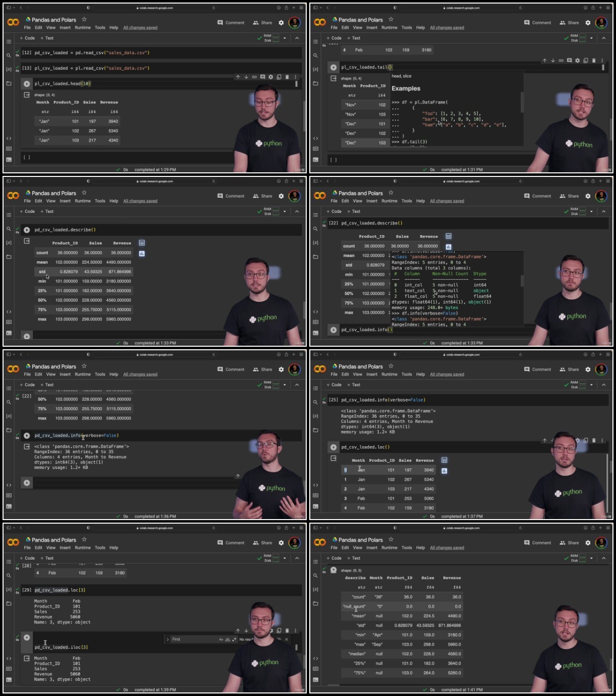Open variables {x} pane in the 1:29 PM panel
The height and width of the screenshot is (696, 616).
pos(9,69)
